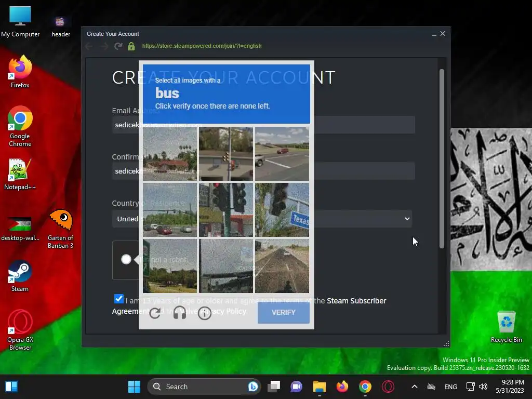Go back in the Steam browser window
The height and width of the screenshot is (399, 532).
click(89, 46)
